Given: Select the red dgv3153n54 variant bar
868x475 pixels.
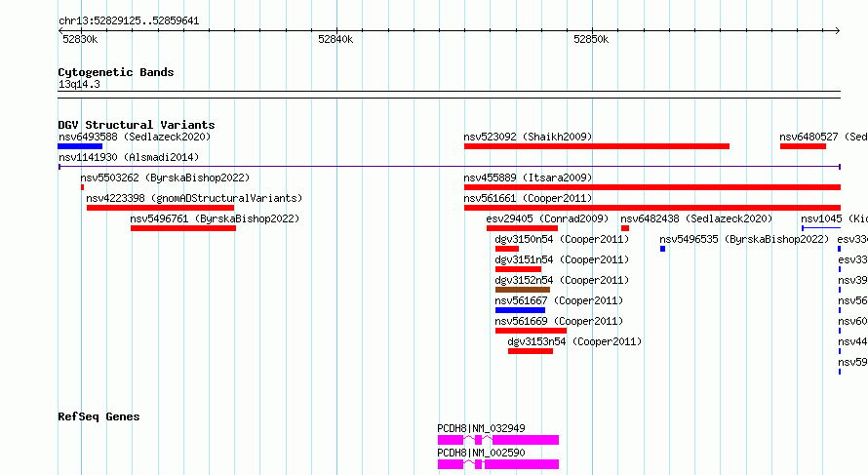Looking at the screenshot, I should pos(531,351).
